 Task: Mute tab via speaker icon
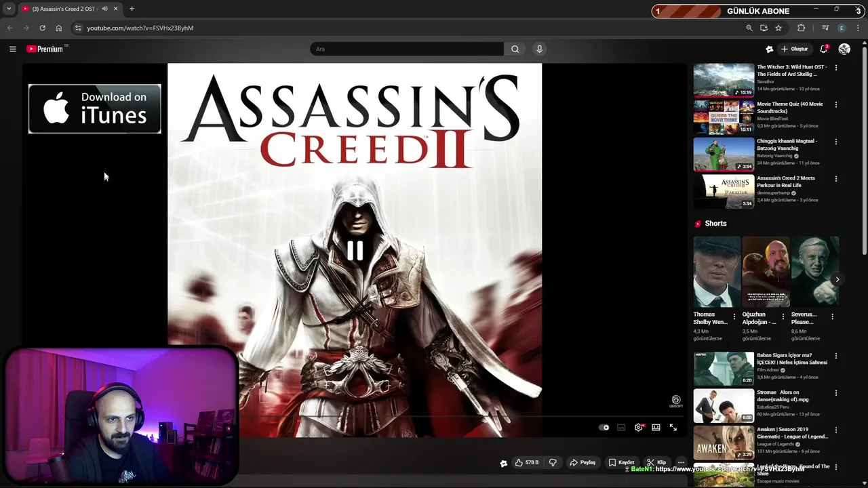click(x=104, y=9)
